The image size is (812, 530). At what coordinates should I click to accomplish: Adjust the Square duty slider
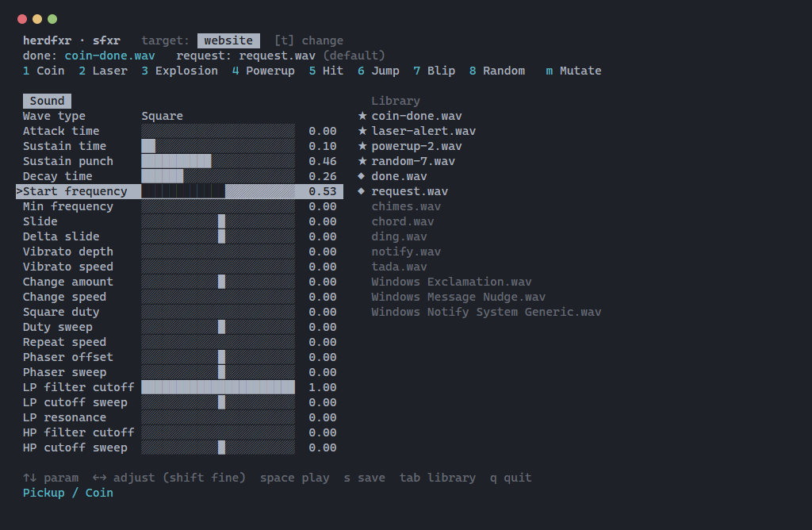(218, 312)
